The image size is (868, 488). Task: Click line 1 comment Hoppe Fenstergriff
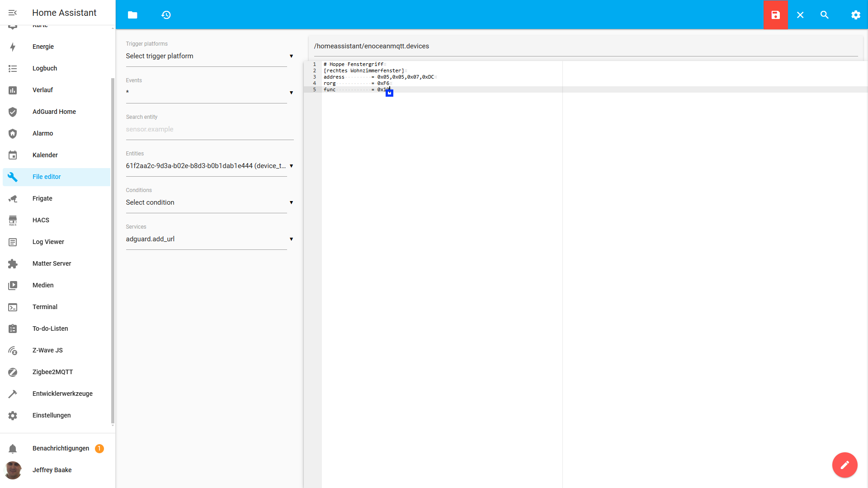(354, 64)
